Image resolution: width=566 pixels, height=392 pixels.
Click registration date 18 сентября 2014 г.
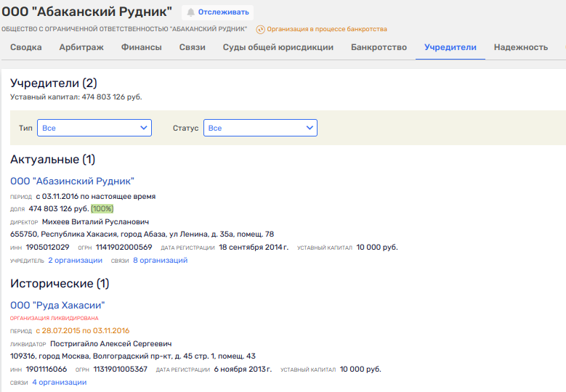click(x=254, y=248)
